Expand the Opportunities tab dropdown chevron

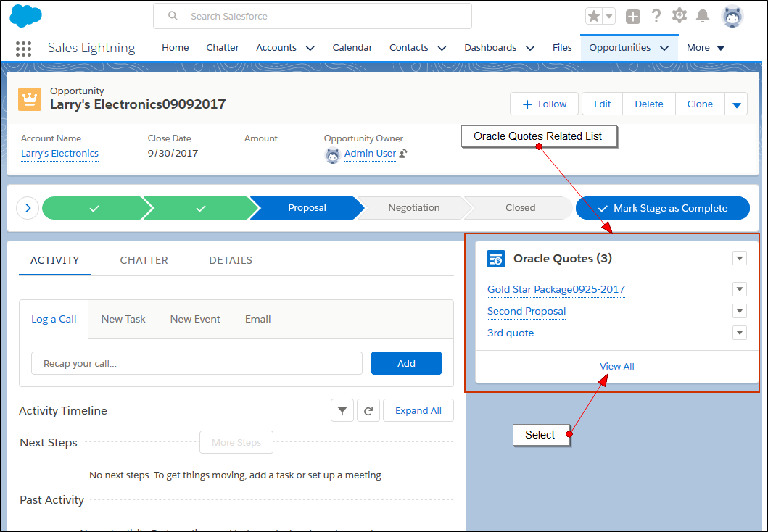point(664,48)
